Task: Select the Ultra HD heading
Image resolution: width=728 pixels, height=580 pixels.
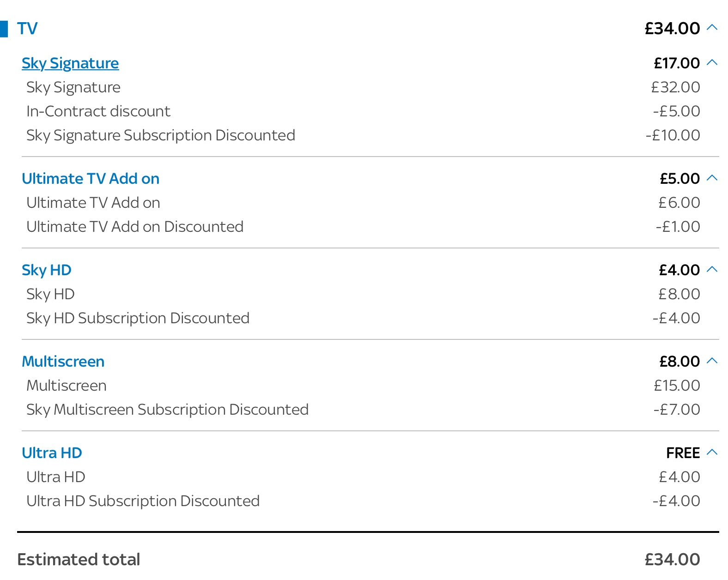Action: coord(52,453)
